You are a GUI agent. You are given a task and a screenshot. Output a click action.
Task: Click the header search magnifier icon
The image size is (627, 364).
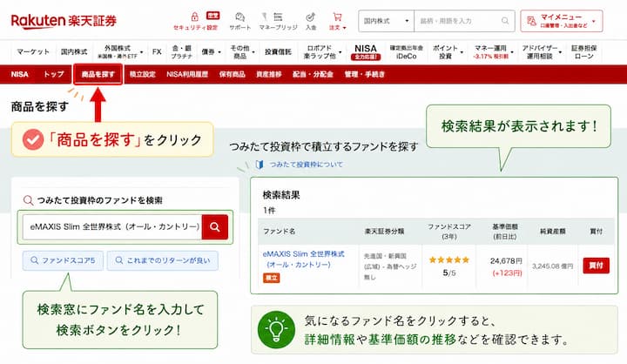pyautogui.click(x=505, y=21)
